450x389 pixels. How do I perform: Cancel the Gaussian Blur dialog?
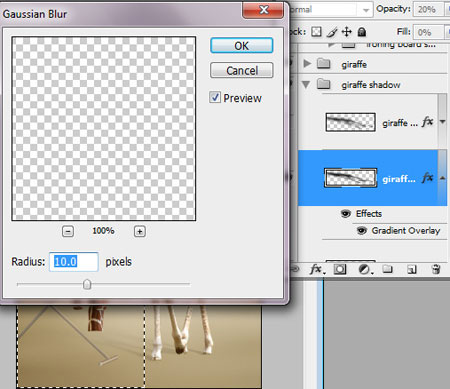(242, 70)
